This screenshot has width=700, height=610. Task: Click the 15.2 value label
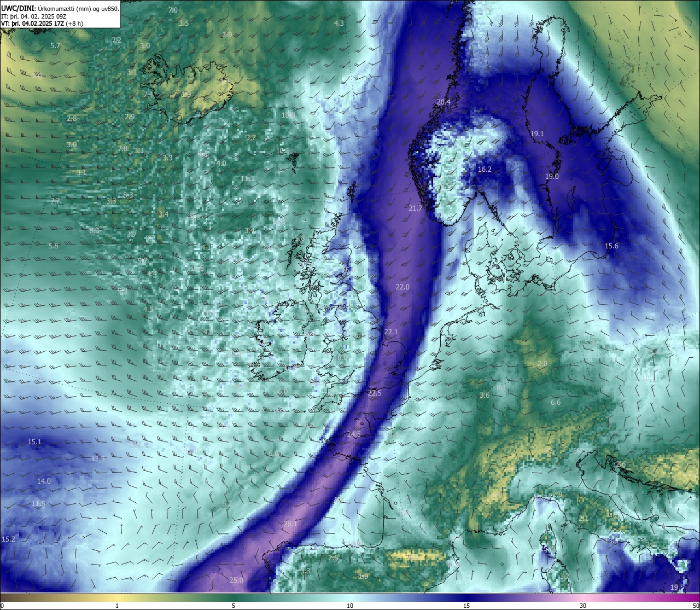coord(9,539)
